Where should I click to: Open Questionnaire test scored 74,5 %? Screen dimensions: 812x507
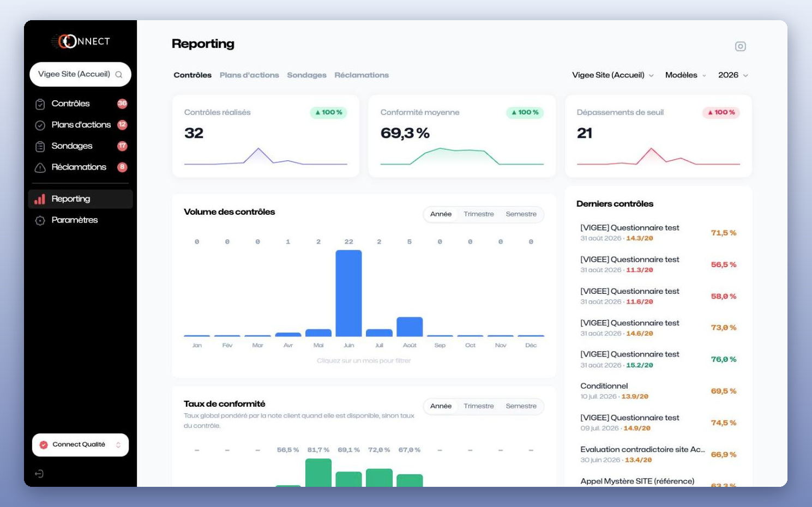tap(658, 422)
